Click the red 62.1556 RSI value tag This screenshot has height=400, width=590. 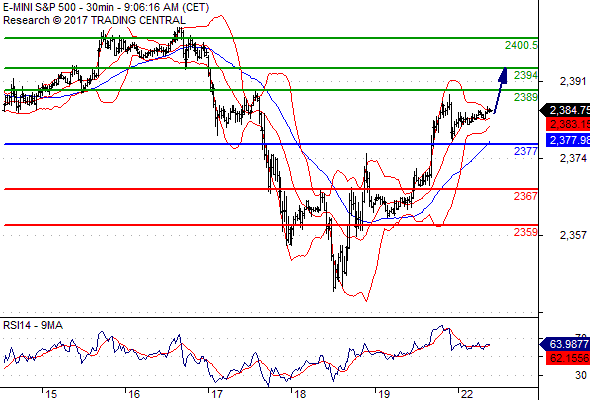pyautogui.click(x=568, y=358)
